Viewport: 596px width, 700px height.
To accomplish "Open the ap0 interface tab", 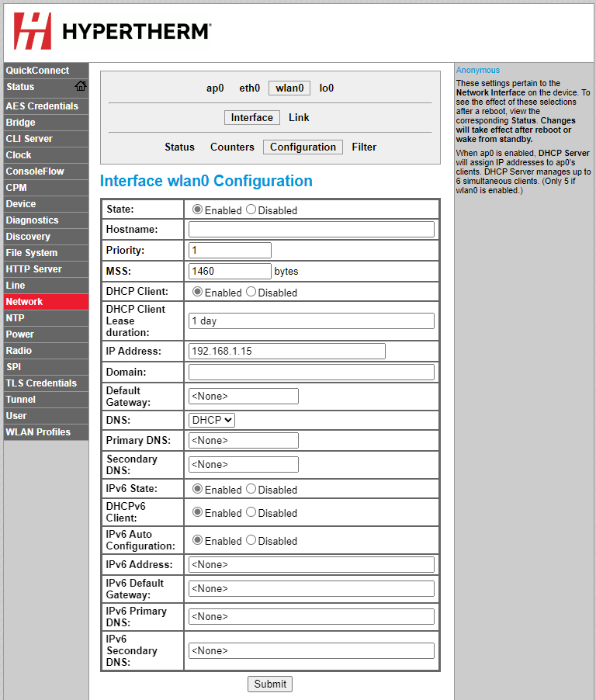I will click(215, 88).
